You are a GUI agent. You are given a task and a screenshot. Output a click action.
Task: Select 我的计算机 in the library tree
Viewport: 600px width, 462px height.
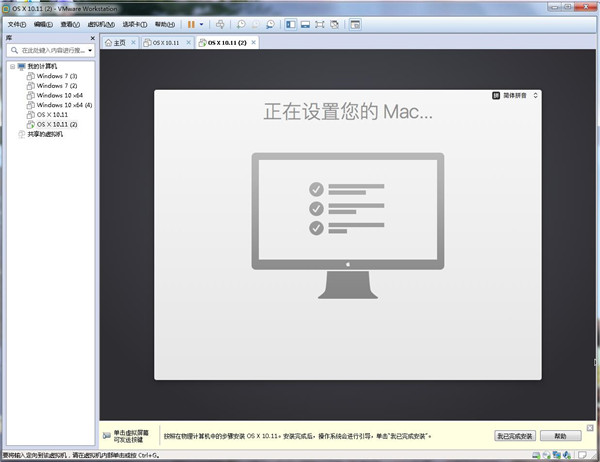[x=42, y=66]
